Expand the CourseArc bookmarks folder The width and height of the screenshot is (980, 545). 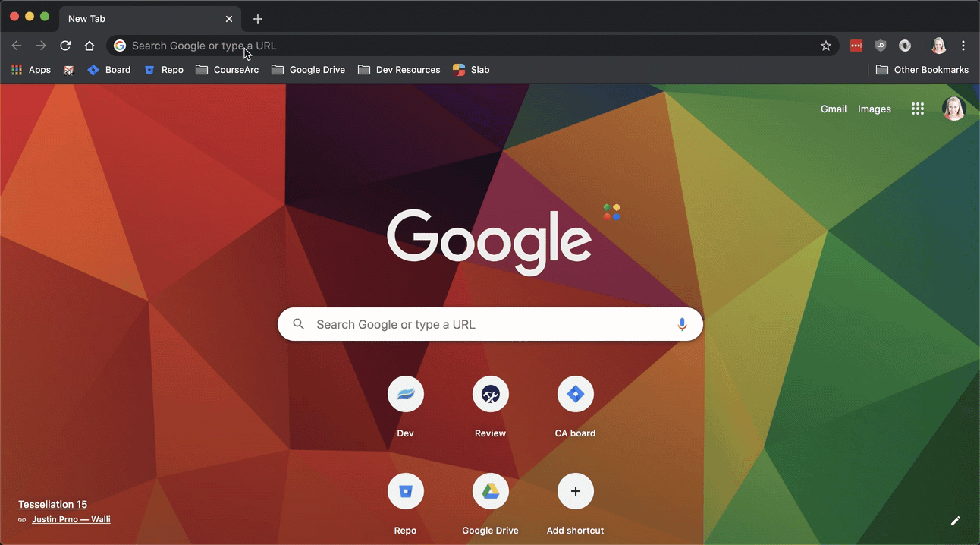(228, 70)
